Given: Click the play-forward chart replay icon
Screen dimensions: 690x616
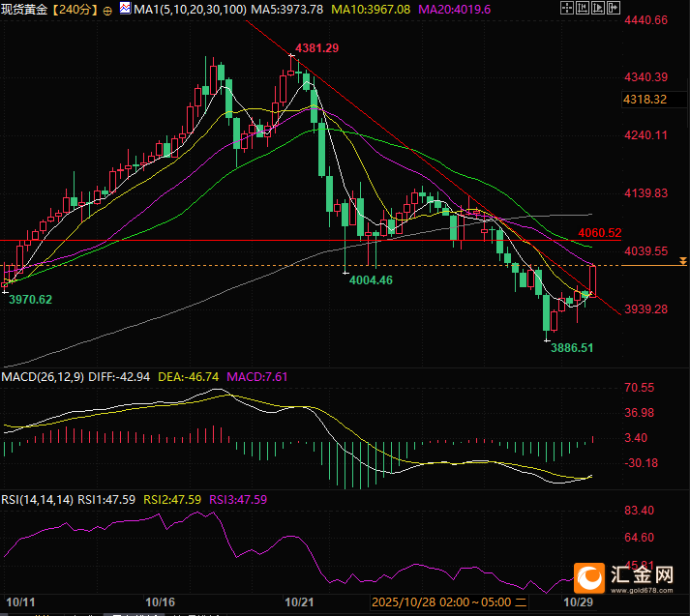Looking at the screenshot, I should (598, 8).
